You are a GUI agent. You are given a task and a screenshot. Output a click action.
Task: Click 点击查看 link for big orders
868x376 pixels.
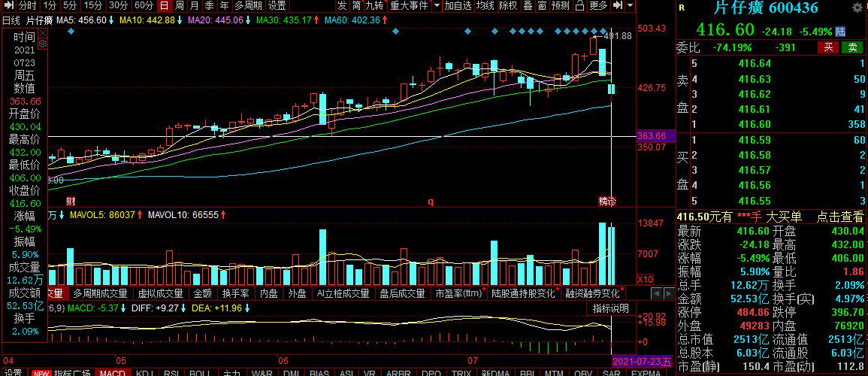point(839,217)
